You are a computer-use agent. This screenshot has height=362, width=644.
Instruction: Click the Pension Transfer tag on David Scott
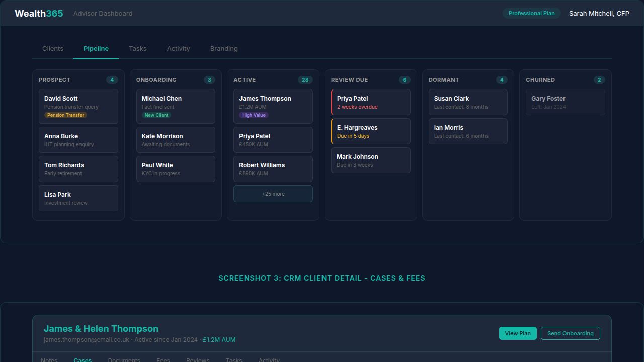pyautogui.click(x=65, y=115)
